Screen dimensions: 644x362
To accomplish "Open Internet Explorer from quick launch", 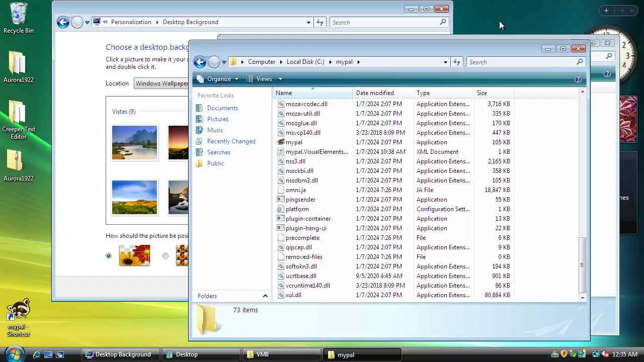I will pos(37,354).
